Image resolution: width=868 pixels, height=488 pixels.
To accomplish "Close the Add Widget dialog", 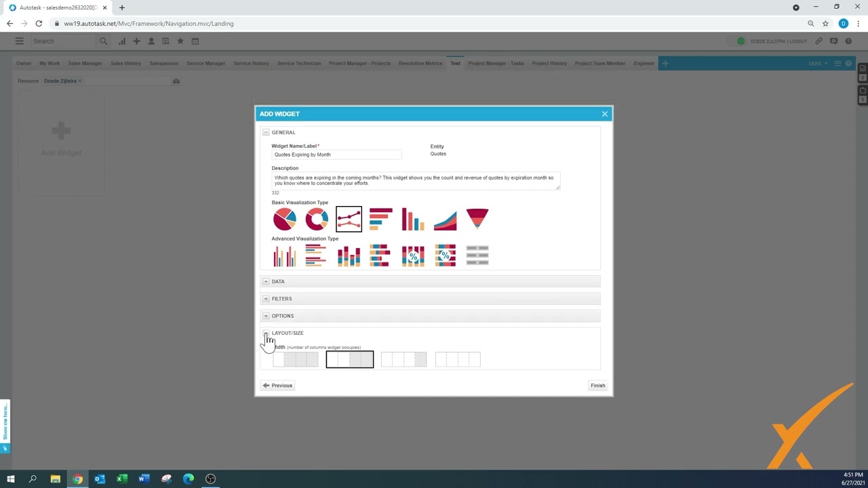I will 605,114.
